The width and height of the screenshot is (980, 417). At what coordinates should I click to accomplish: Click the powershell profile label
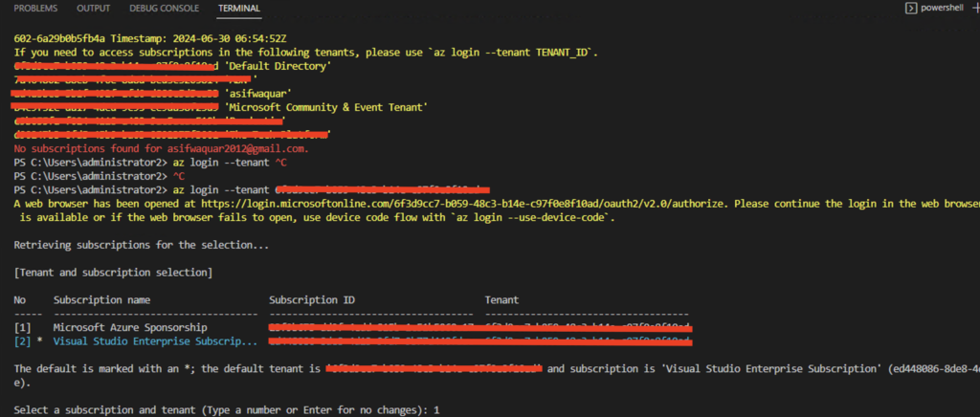[942, 8]
